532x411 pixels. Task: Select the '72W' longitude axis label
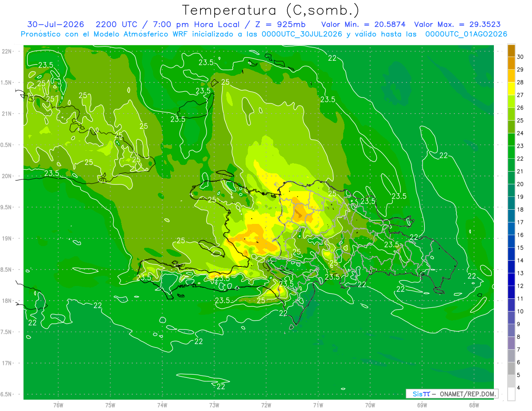click(266, 405)
